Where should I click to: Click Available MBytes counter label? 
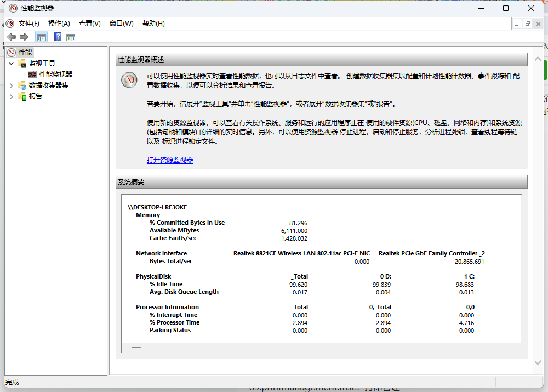174,230
